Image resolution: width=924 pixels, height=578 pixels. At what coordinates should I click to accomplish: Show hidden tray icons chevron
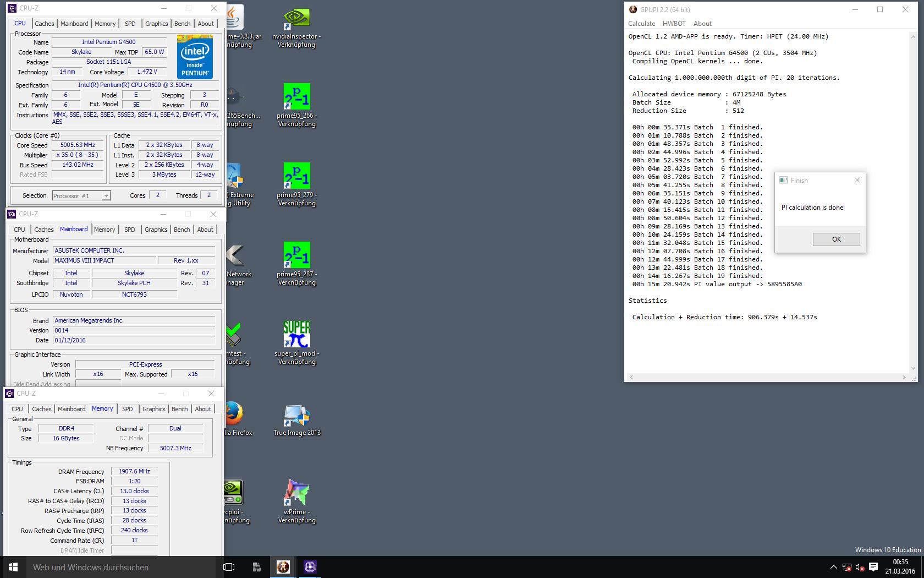pyautogui.click(x=833, y=567)
